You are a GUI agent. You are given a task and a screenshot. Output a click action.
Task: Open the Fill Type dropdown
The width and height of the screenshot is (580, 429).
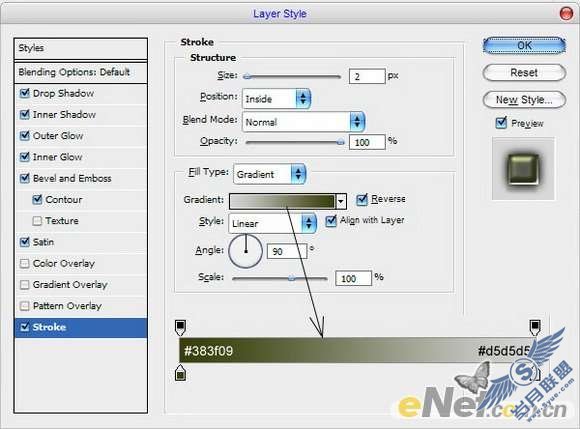click(x=270, y=174)
